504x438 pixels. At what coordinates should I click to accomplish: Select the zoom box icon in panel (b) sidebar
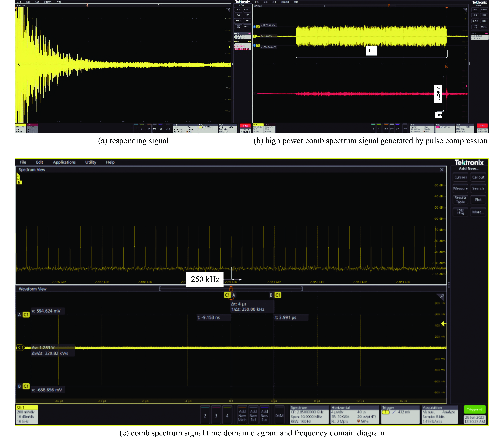point(475,27)
